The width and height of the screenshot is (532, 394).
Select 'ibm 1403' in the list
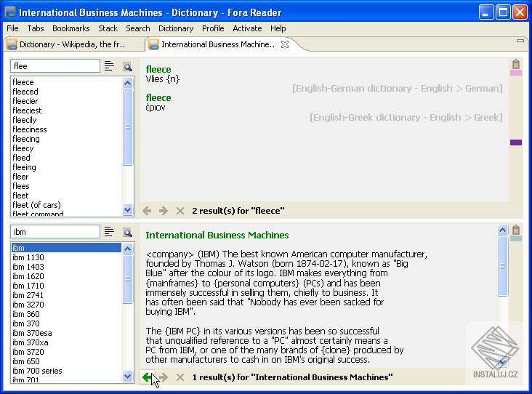tap(28, 267)
